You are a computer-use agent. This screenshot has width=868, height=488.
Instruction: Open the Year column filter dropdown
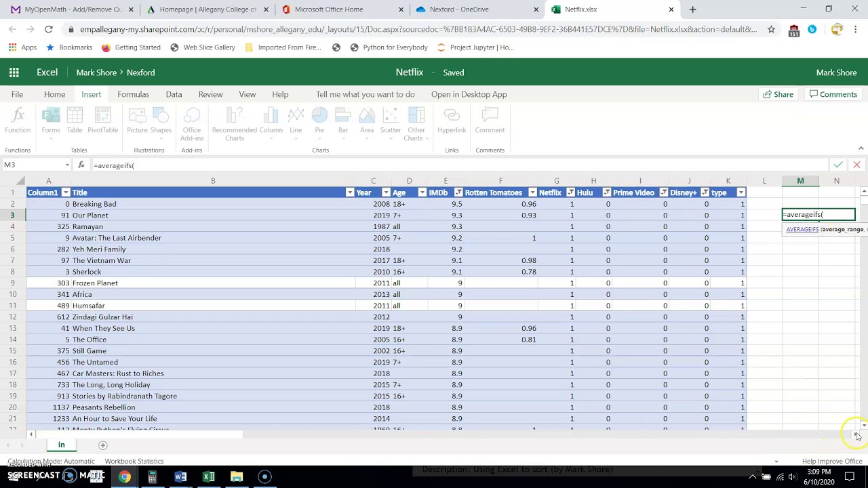pos(386,192)
